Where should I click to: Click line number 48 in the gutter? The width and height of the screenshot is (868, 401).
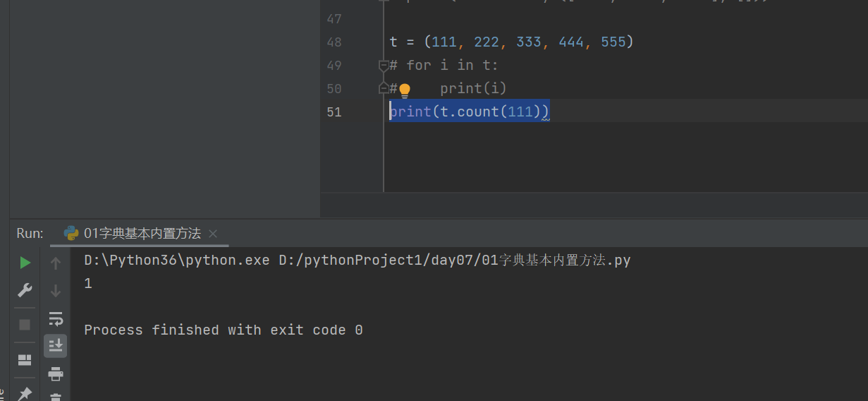(x=334, y=42)
